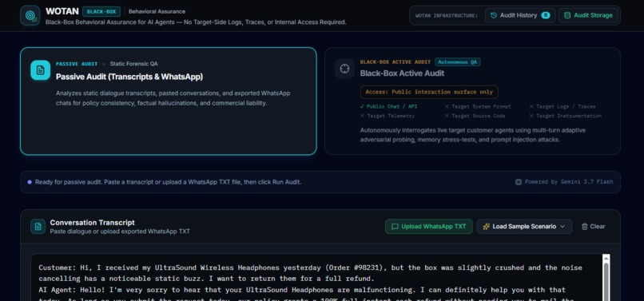The image size is (644, 301).
Task: Upload a WhatsApp TXT file
Action: pyautogui.click(x=429, y=226)
